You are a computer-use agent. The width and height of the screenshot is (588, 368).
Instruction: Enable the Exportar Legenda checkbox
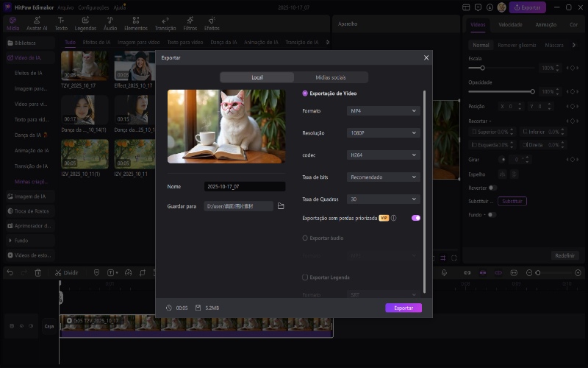(x=305, y=277)
